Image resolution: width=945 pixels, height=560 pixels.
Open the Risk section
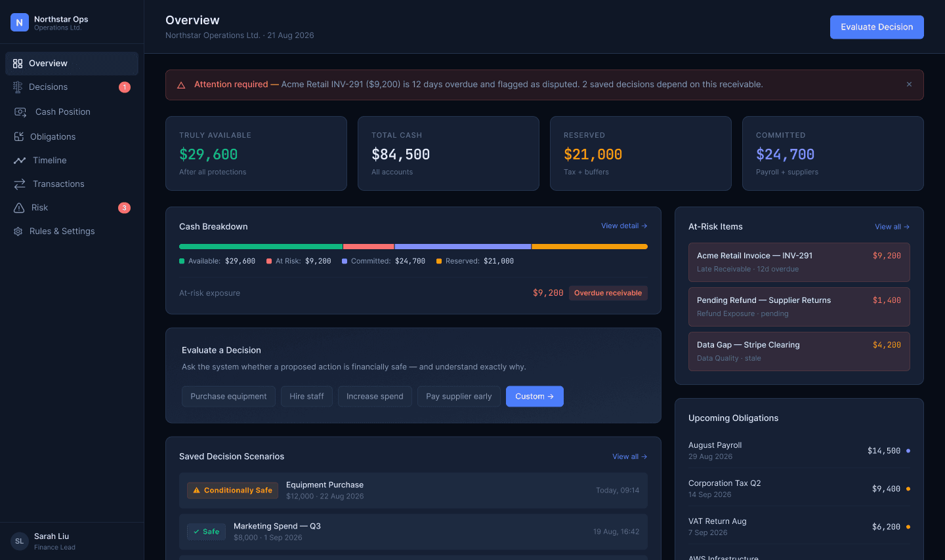[x=72, y=208]
